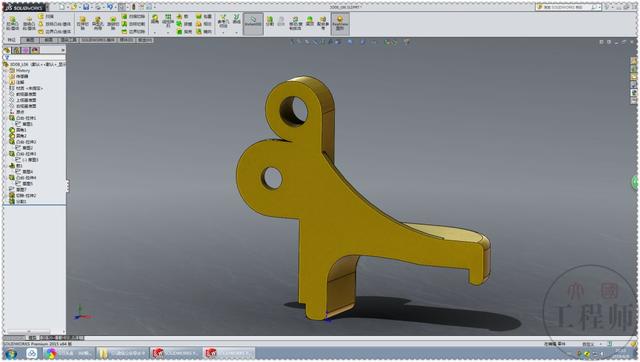Screen dimensions: 640x362
Task: Open the Reference Geometry dropdown arrow
Action: click(223, 32)
